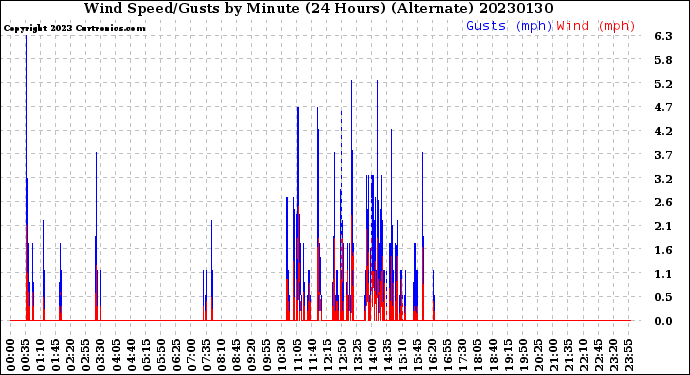Click the 20:25 time axis label

[538, 355]
